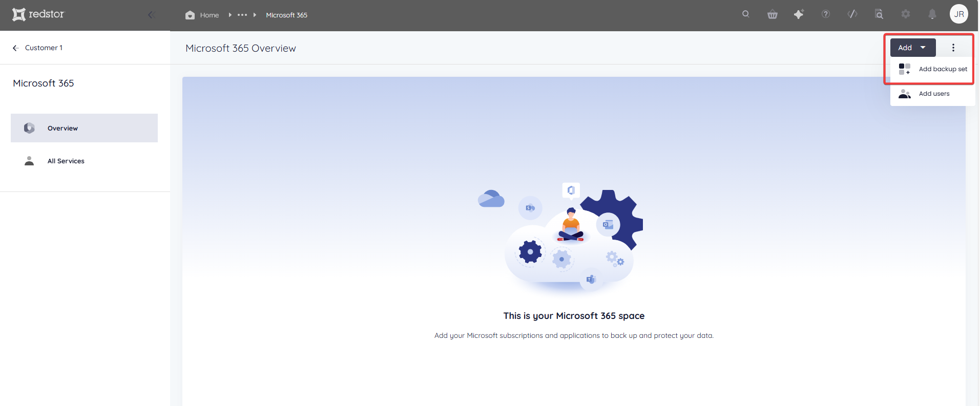Expand the breadcrumb ellipsis
This screenshot has width=980, height=406.
tap(242, 15)
